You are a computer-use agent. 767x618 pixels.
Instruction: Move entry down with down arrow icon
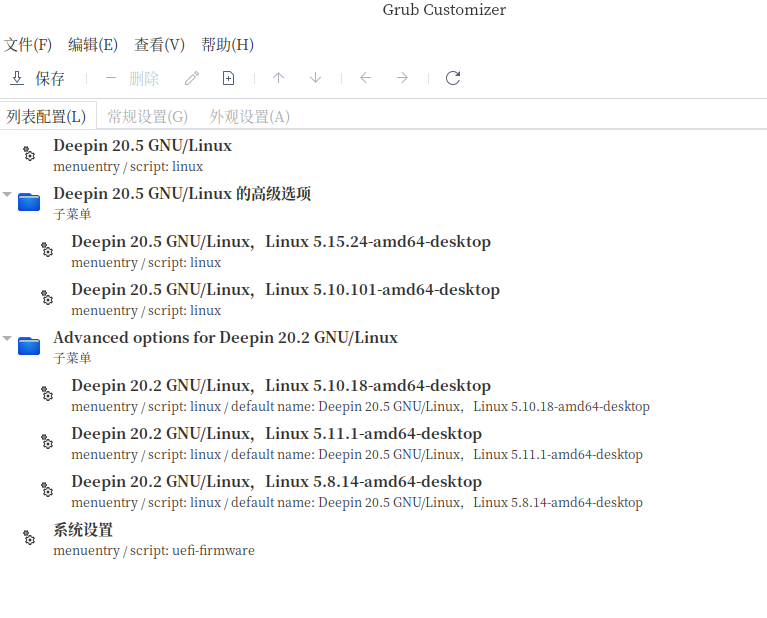click(x=316, y=78)
